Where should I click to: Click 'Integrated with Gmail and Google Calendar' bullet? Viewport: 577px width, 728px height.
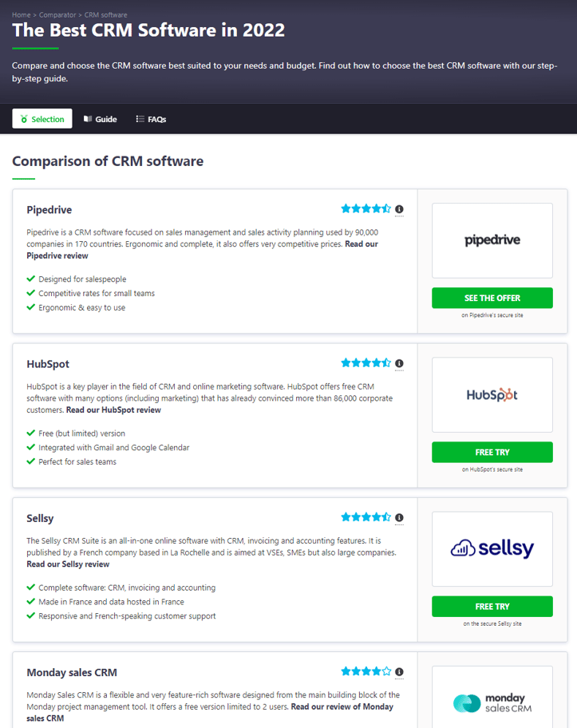(x=114, y=448)
